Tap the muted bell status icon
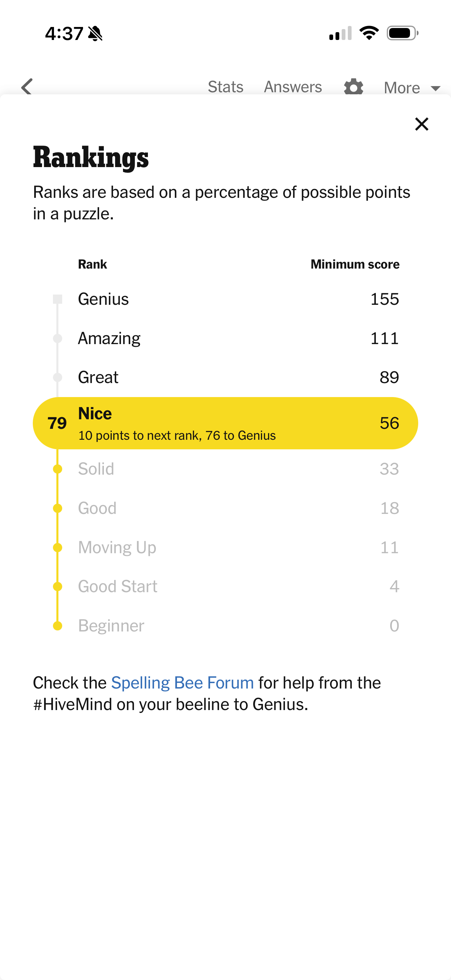Screen dimensions: 451x980 (x=95, y=33)
